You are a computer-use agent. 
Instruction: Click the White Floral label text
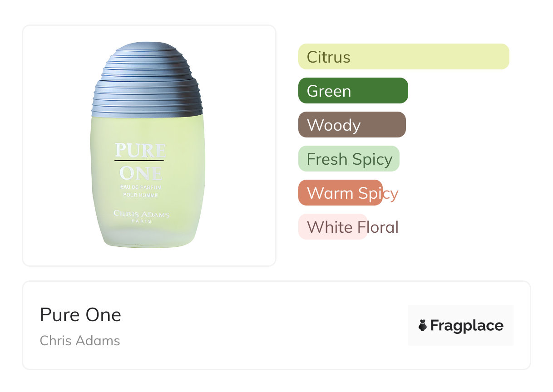[353, 227]
